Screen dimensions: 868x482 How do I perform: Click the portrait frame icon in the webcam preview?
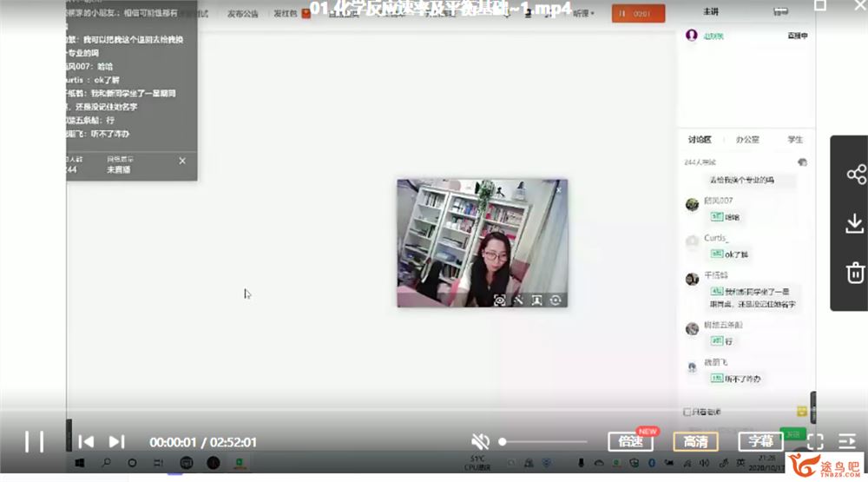coord(536,300)
